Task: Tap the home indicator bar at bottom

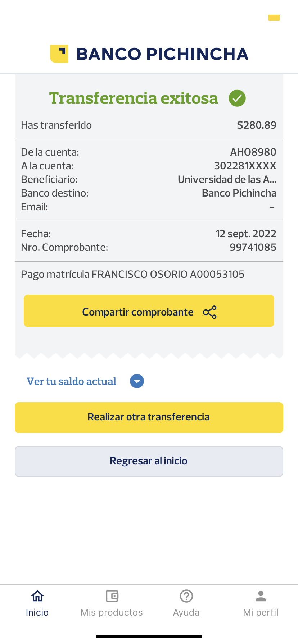Action: [149, 636]
